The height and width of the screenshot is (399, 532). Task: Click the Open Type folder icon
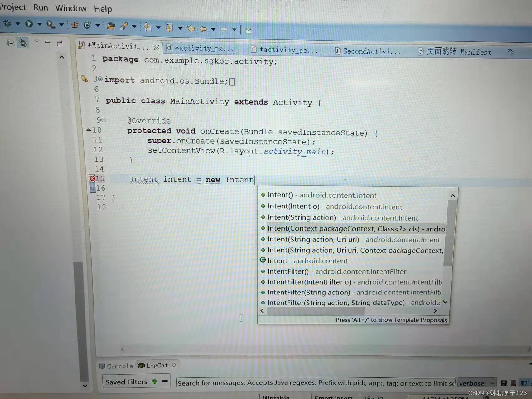pos(111,26)
